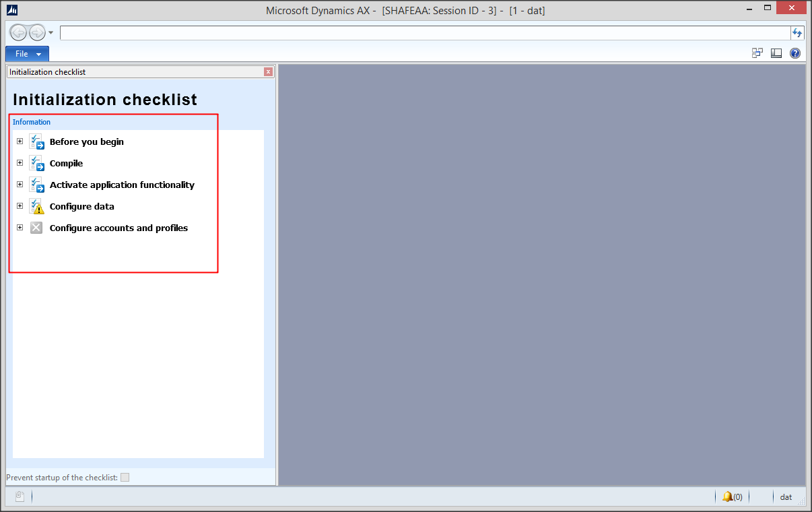
Task: Click the address bar field
Action: [x=425, y=33]
